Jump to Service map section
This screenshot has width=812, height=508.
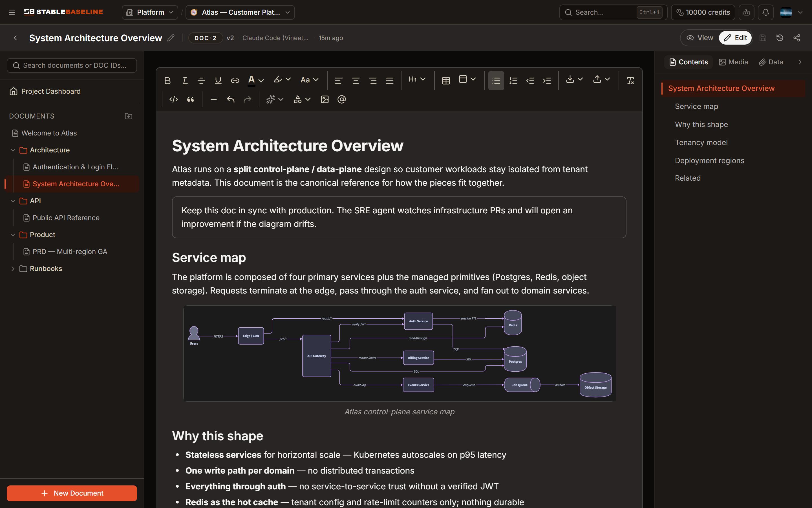point(696,106)
